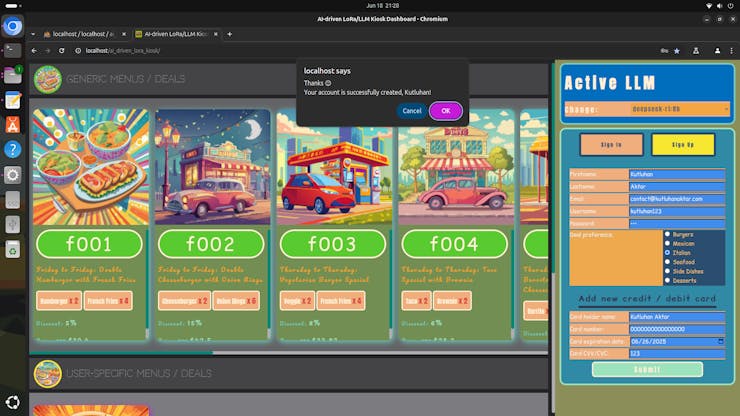740x416 pixels.
Task: Click the bookmark star icon
Action: [677, 50]
